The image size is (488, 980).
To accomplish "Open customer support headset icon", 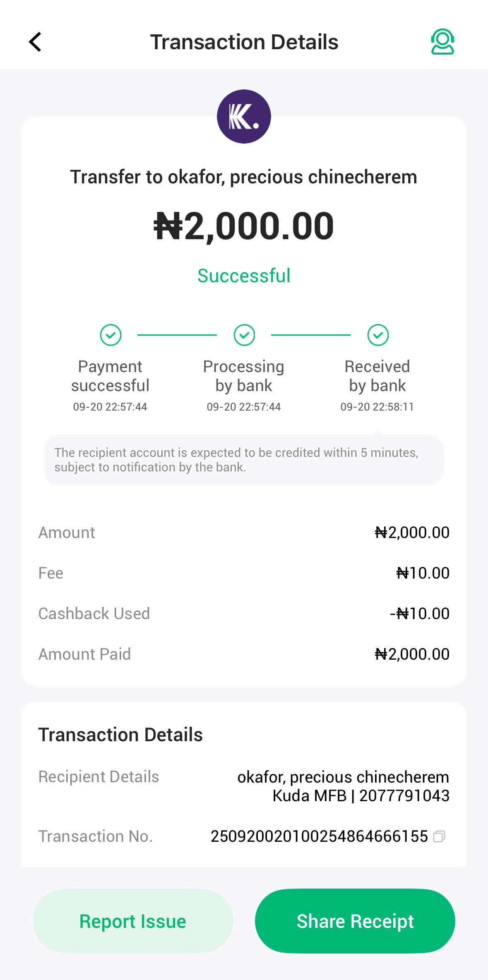I will (442, 41).
